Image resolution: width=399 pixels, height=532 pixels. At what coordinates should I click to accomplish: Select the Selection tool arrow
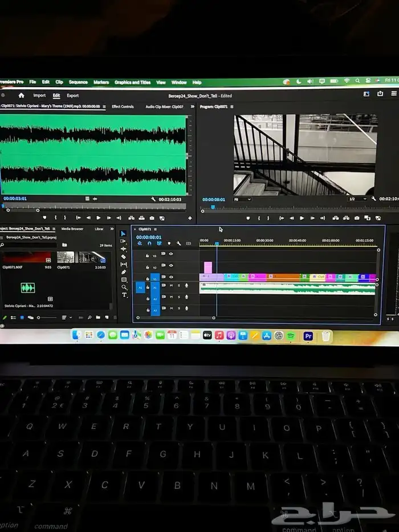pos(123,233)
